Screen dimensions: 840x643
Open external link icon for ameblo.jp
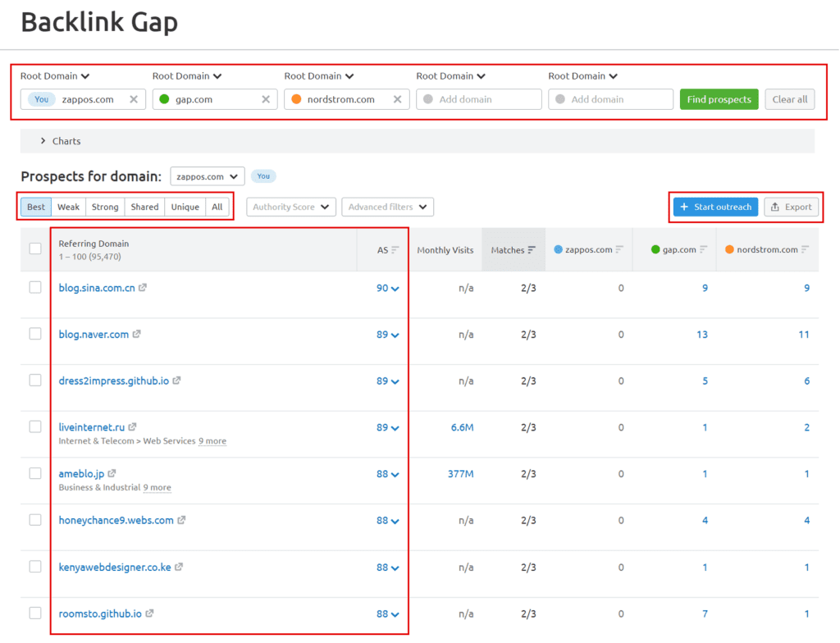pos(112,474)
